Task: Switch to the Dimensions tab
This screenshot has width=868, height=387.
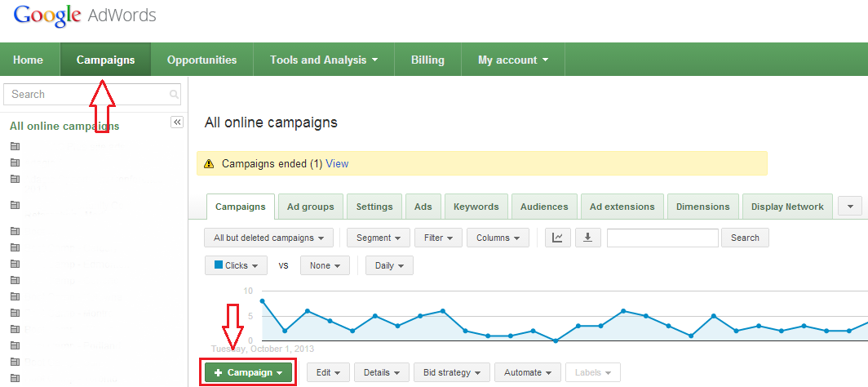Action: coord(703,207)
